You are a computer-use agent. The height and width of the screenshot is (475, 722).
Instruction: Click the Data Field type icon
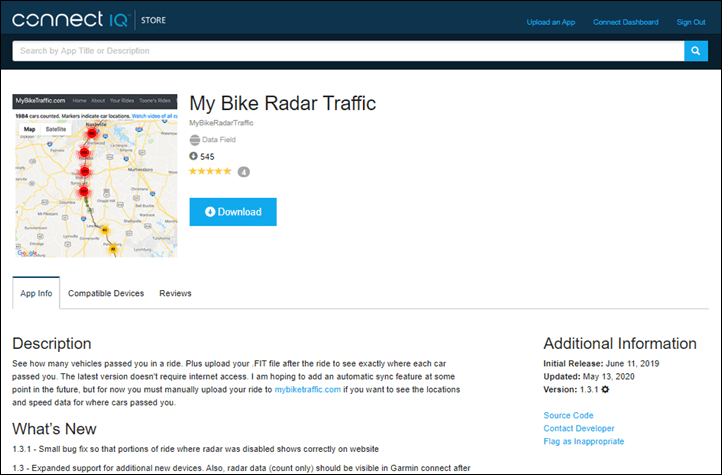point(195,139)
